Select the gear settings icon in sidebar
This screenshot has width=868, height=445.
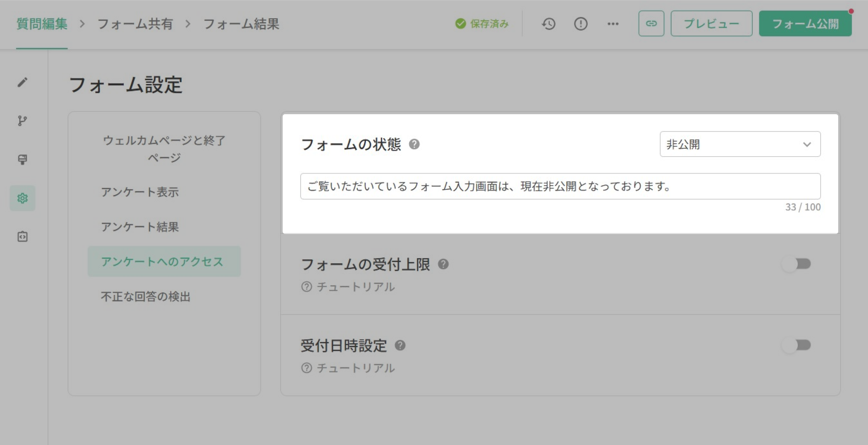click(x=22, y=198)
